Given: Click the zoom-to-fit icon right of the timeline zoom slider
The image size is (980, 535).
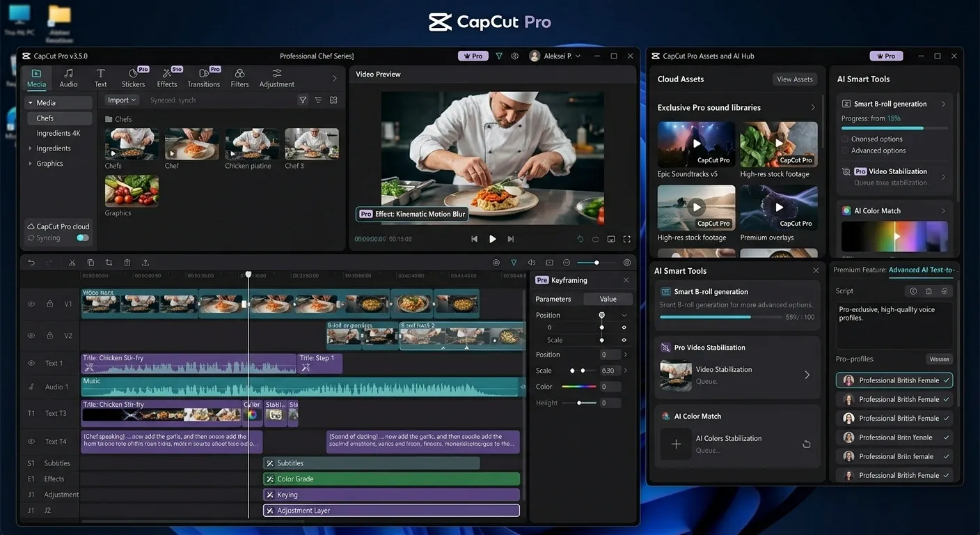Looking at the screenshot, I should (627, 263).
